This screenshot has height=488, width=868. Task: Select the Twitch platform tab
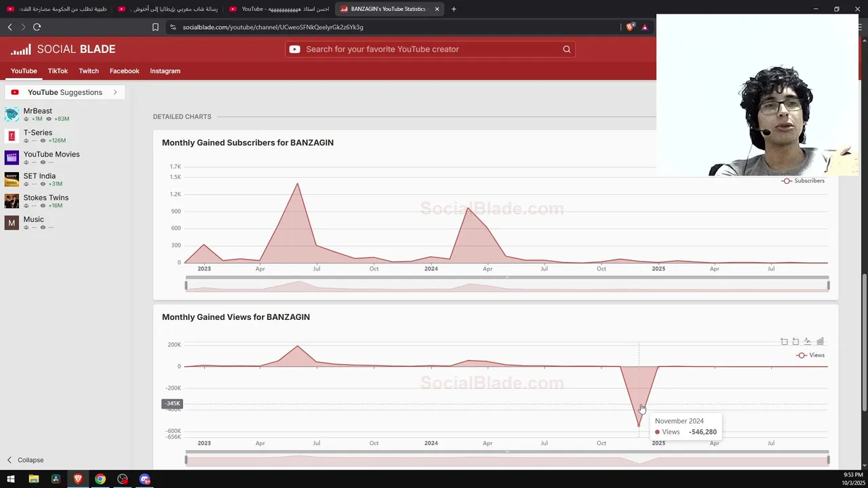[89, 71]
